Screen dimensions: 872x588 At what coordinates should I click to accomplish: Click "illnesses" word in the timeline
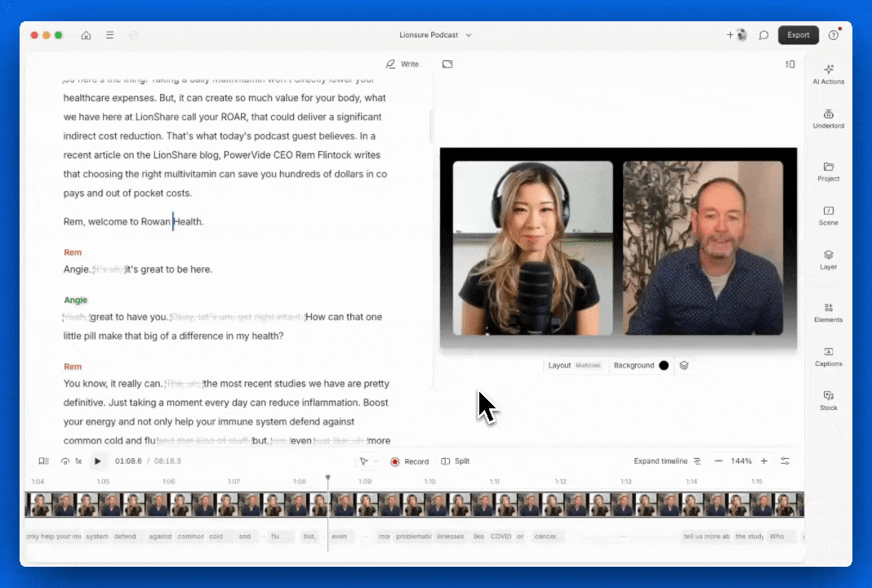click(x=451, y=537)
